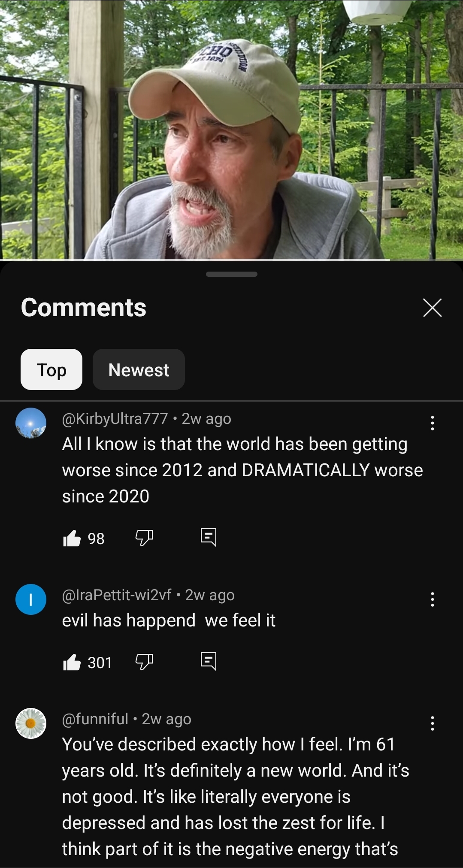Open options menu for KirbyUltra777 comment
Viewport: 463px width, 868px height.
(433, 423)
